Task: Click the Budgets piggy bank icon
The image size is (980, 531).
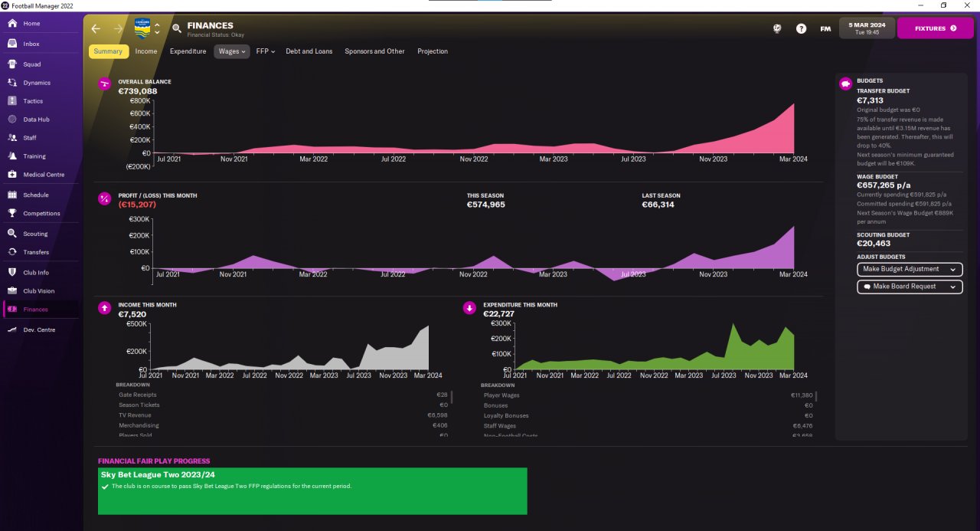Action: tap(846, 84)
